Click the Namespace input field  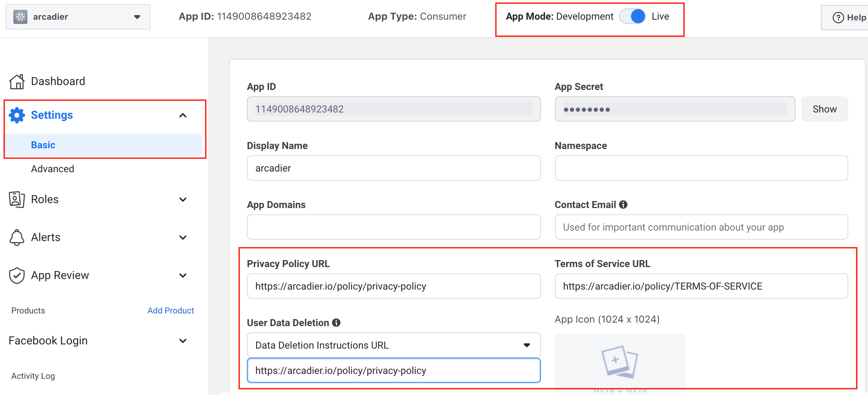(701, 168)
